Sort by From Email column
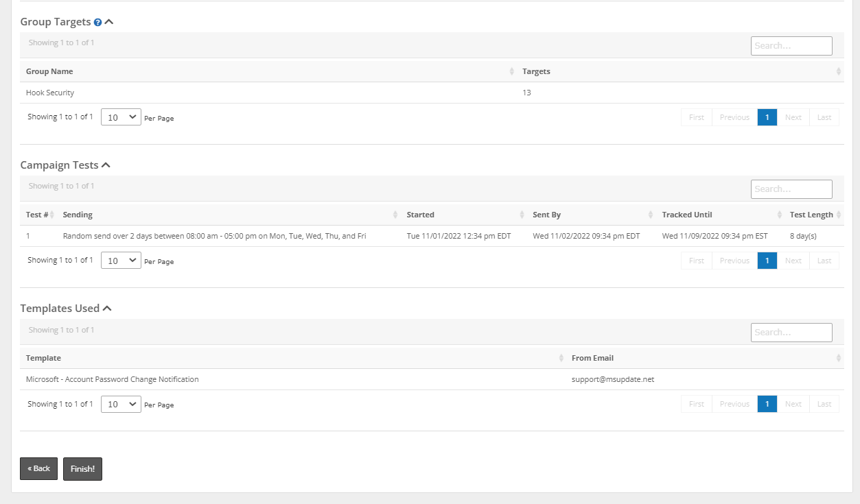The image size is (860, 504). [x=705, y=358]
